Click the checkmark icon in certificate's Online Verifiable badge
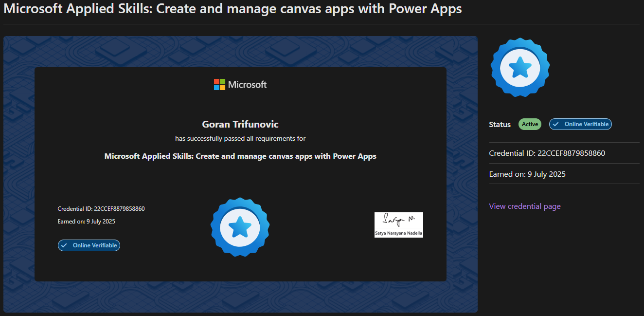This screenshot has width=644, height=316. pyautogui.click(x=64, y=245)
